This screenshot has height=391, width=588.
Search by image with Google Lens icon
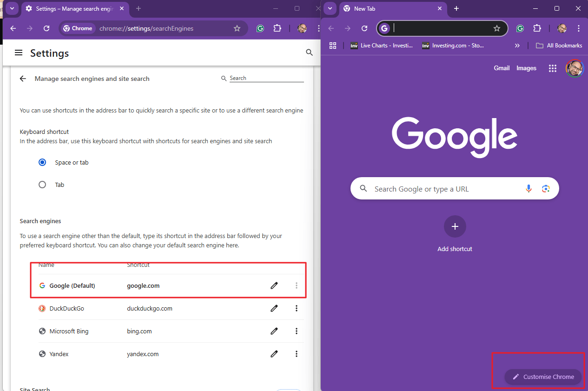(x=546, y=188)
